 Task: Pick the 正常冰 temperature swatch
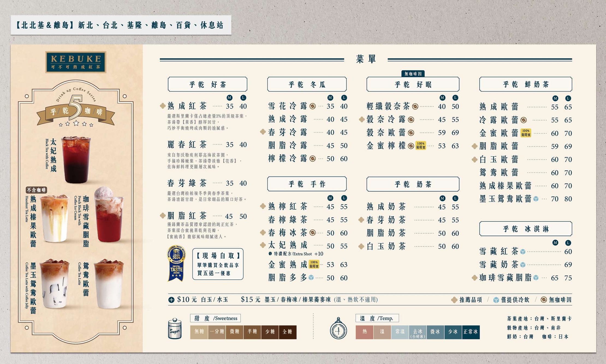coord(471,332)
